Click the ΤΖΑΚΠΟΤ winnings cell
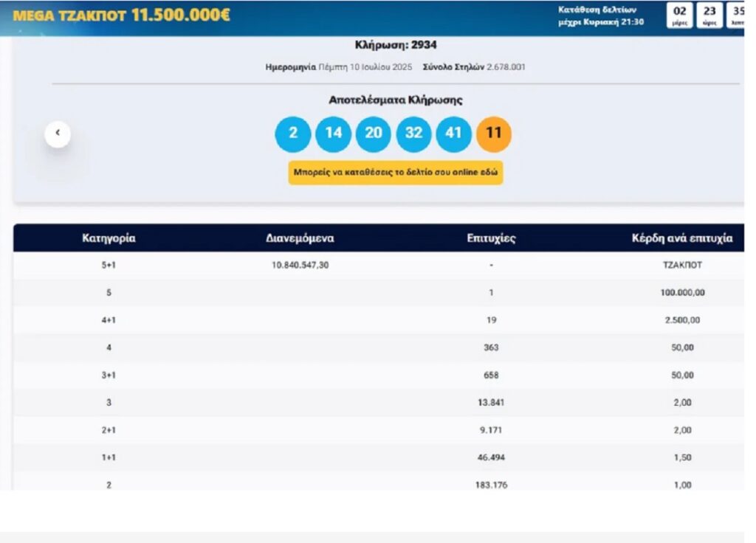The height and width of the screenshot is (543, 756). click(682, 265)
